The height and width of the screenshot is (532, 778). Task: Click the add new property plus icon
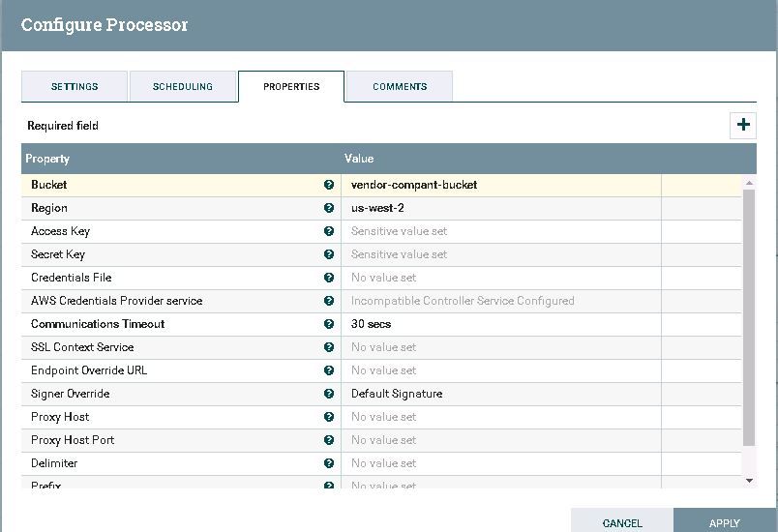point(743,125)
